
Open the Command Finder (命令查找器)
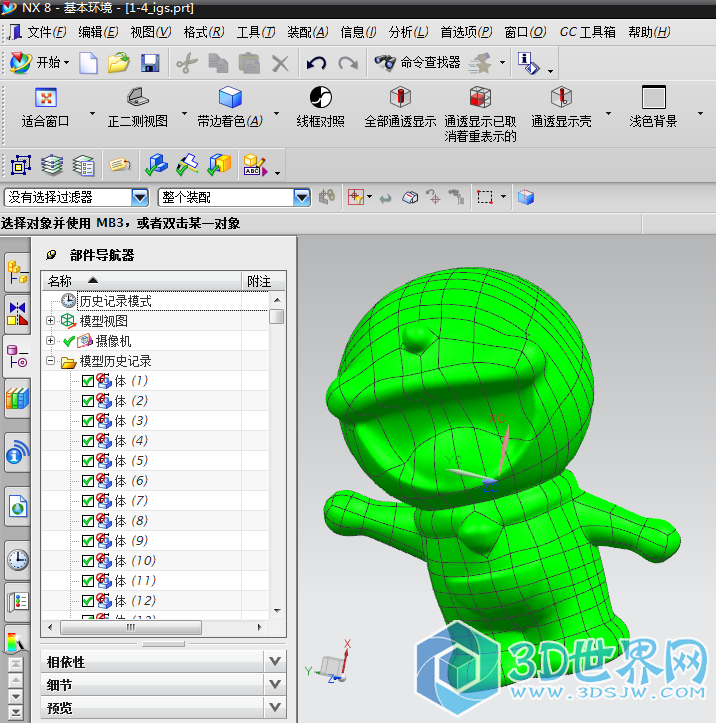click(417, 62)
